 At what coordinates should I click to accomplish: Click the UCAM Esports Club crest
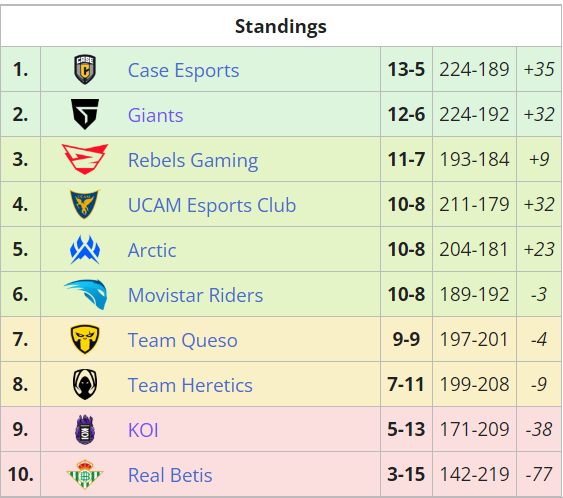click(x=85, y=204)
